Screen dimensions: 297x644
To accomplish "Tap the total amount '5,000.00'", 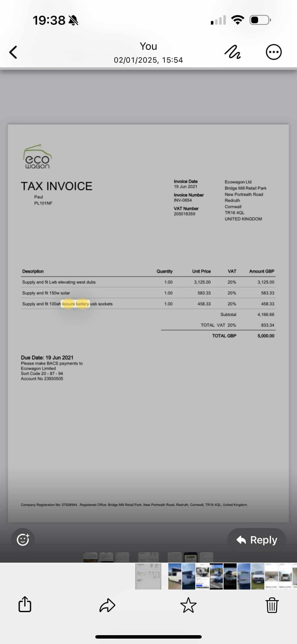I will coord(266,336).
